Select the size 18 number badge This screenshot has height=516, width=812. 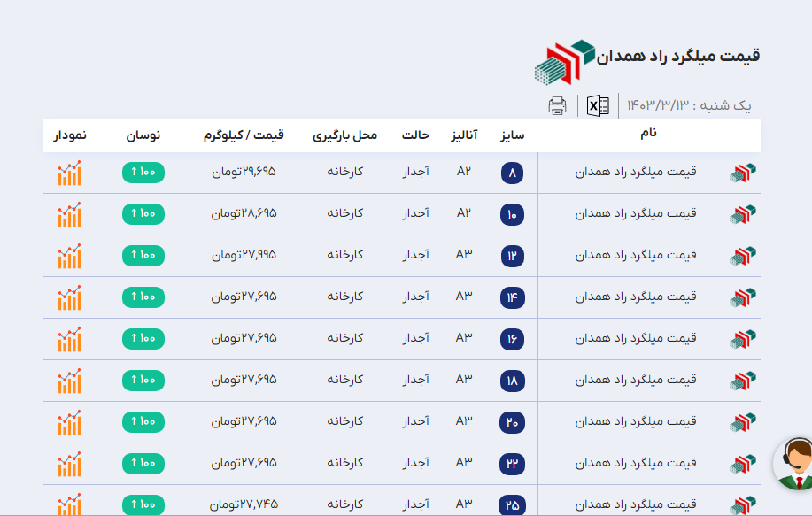[512, 381]
